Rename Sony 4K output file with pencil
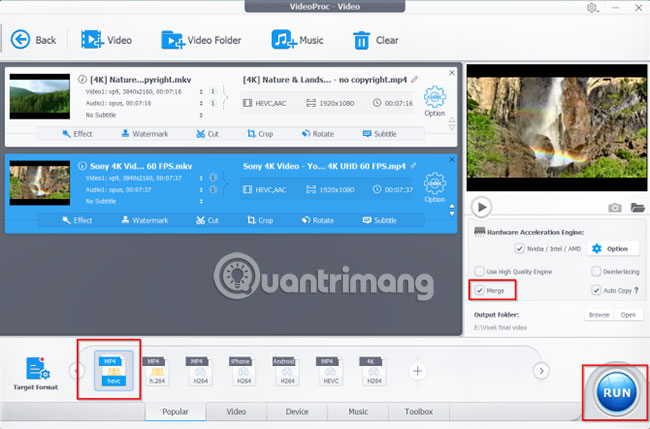Screen dimensions: 650x429 pyautogui.click(x=413, y=166)
